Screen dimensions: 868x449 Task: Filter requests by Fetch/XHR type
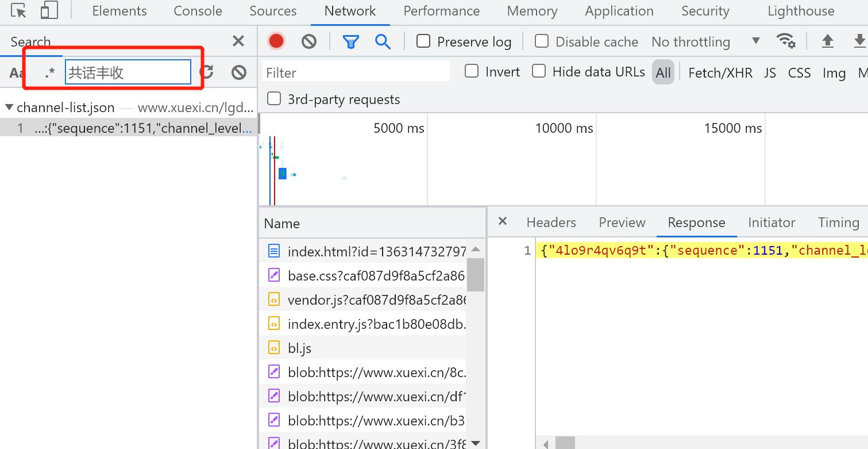tap(720, 72)
